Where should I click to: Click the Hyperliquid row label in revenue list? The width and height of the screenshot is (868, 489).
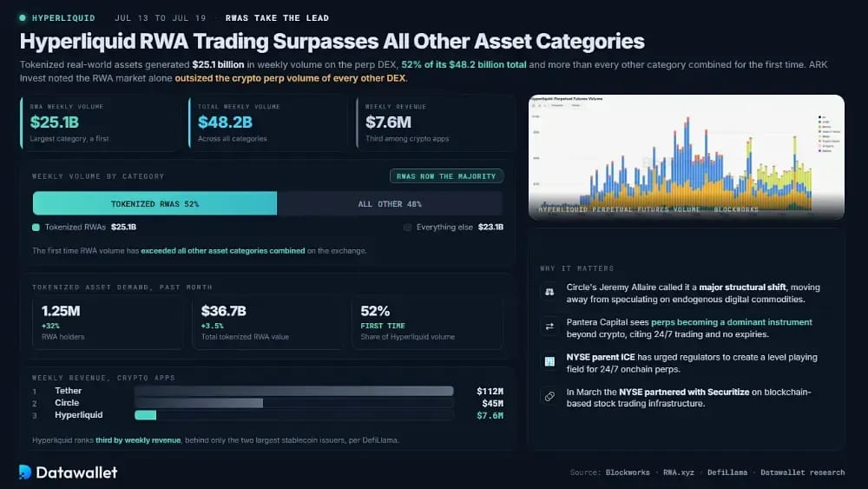pos(79,415)
